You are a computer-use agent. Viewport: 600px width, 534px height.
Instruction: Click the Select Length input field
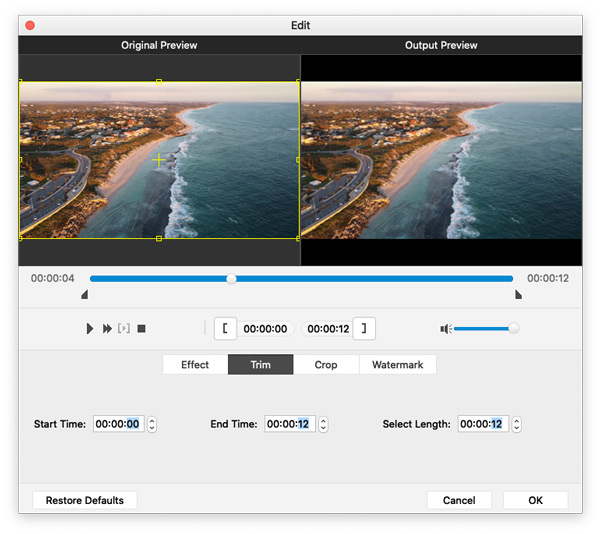(483, 424)
